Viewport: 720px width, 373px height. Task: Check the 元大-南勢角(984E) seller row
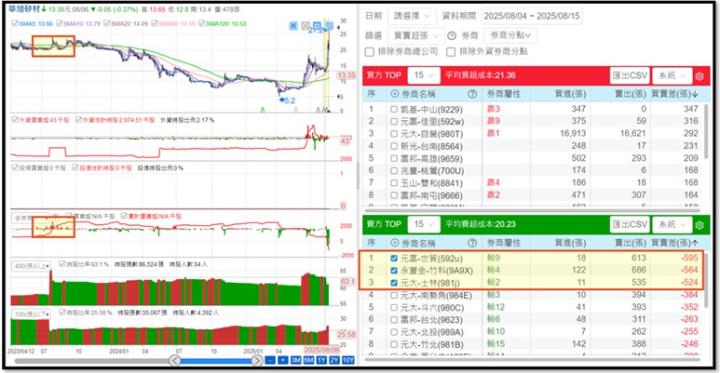pos(394,295)
